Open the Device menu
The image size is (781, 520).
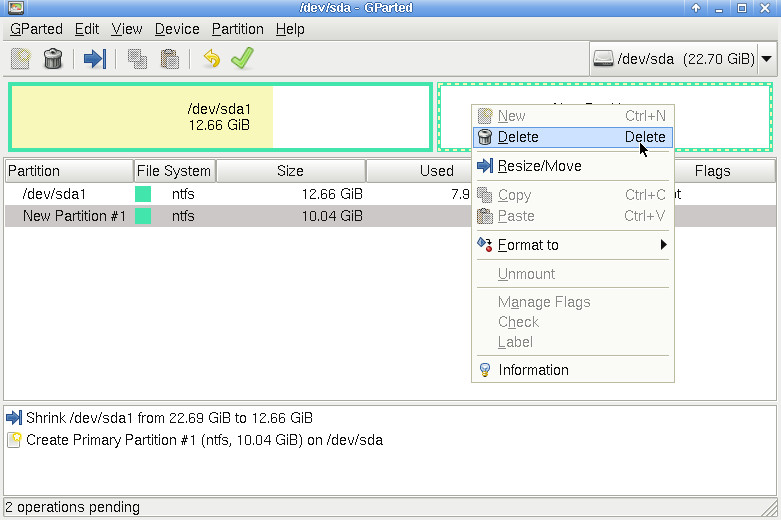(x=177, y=29)
